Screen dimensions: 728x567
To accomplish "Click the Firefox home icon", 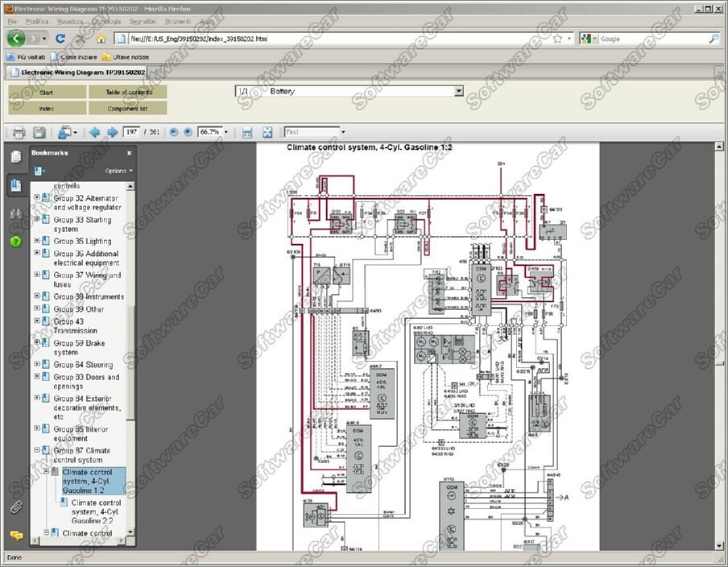I will (101, 39).
